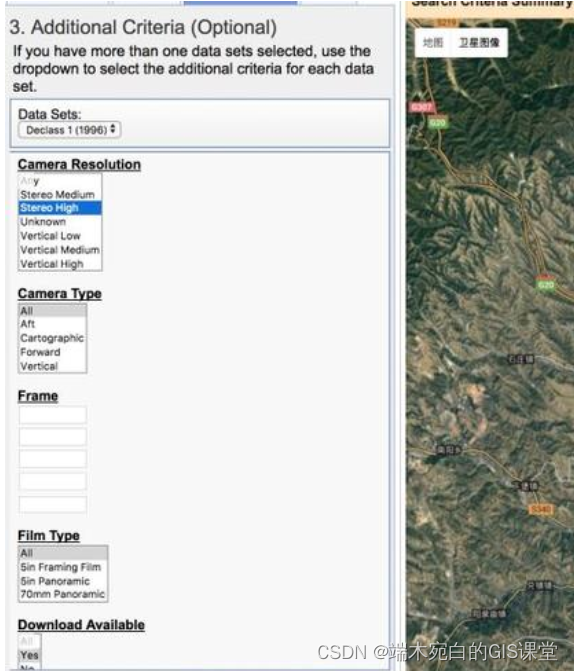Switch map to 卫星图像 satellite view
Screen dimensions: 574x671
click(479, 42)
